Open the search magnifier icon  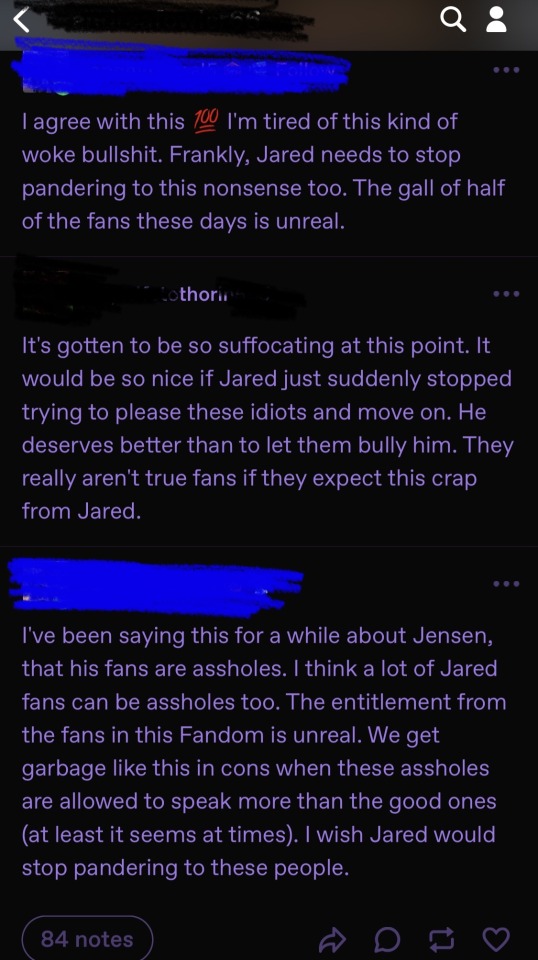tap(453, 20)
